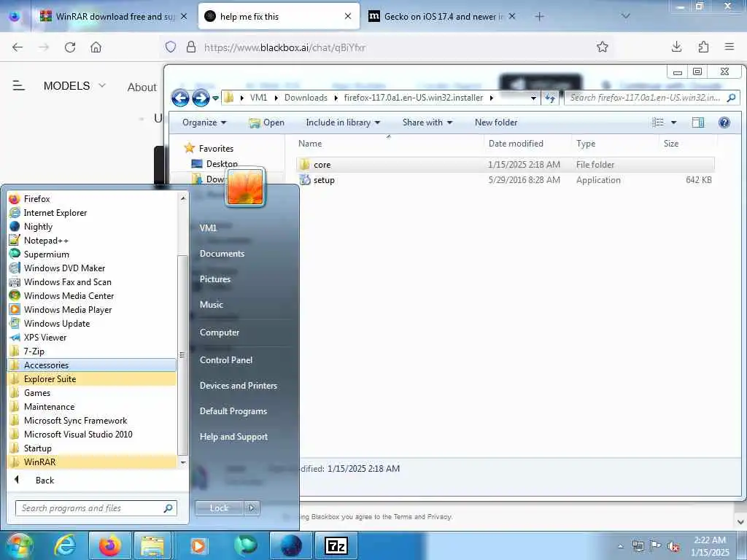747x560 pixels.
Task: Click the 7-Zip icon in the taskbar
Action: coord(336,545)
